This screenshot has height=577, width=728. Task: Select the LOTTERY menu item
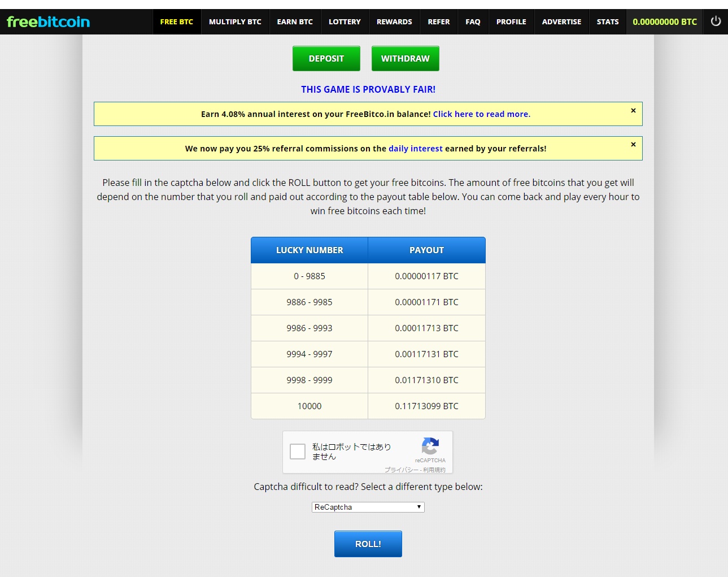coord(345,22)
